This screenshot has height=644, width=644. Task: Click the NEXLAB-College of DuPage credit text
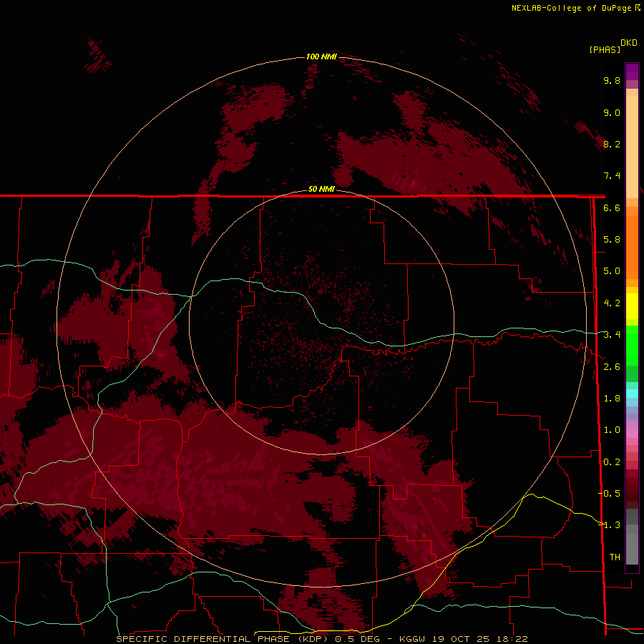point(572,8)
